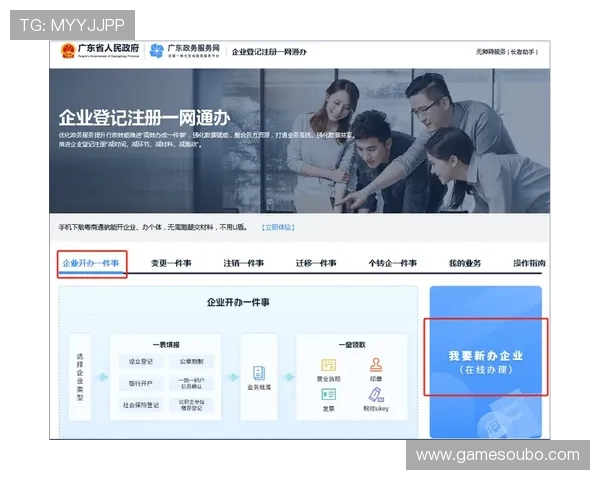Open the 操作指南 tab
The width and height of the screenshot is (600, 480).
(x=529, y=263)
